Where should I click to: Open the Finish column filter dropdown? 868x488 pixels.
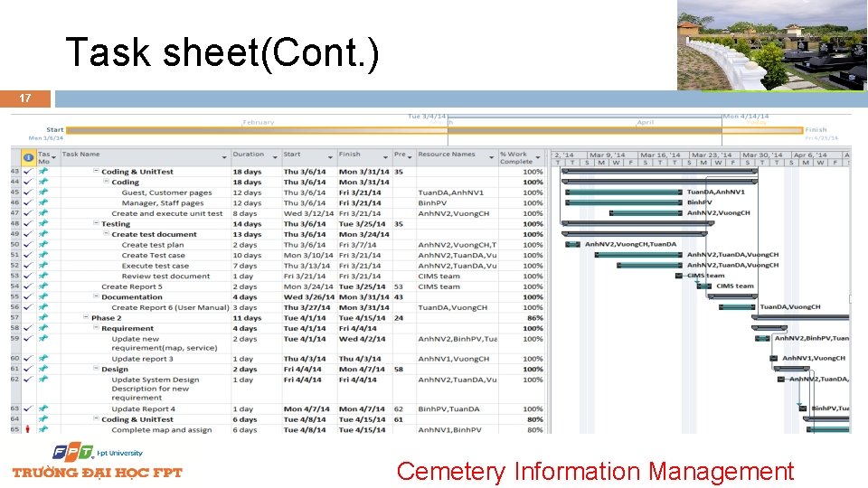coord(386,157)
